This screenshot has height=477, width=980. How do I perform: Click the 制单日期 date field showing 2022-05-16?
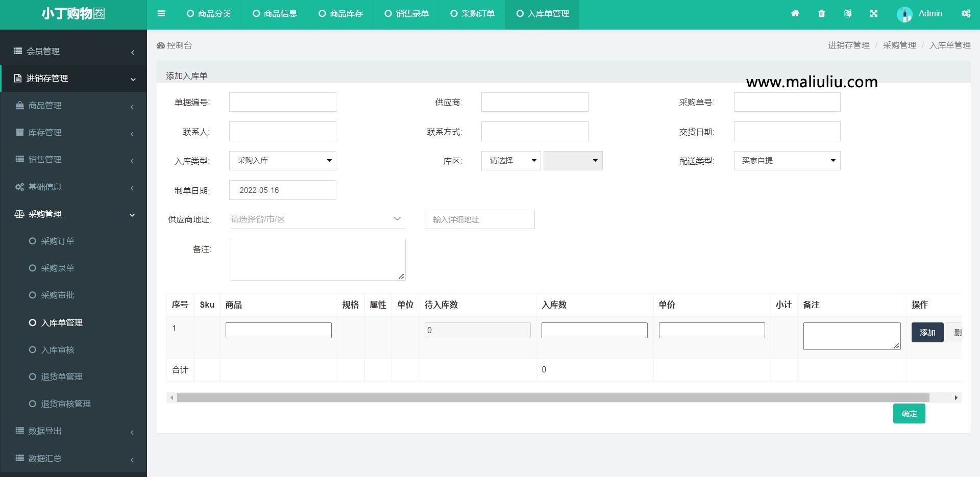pyautogui.click(x=282, y=190)
